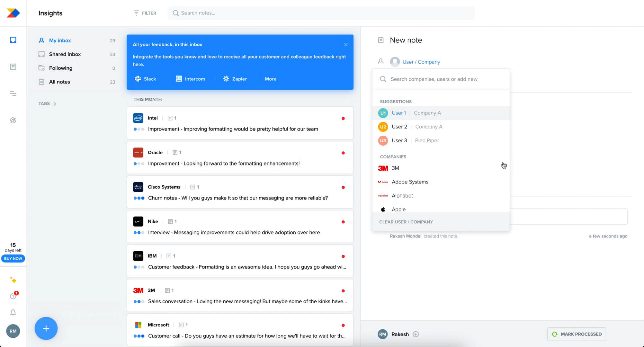This screenshot has height=347, width=644.
Task: Open notifications via the bell icon
Action: (13, 312)
